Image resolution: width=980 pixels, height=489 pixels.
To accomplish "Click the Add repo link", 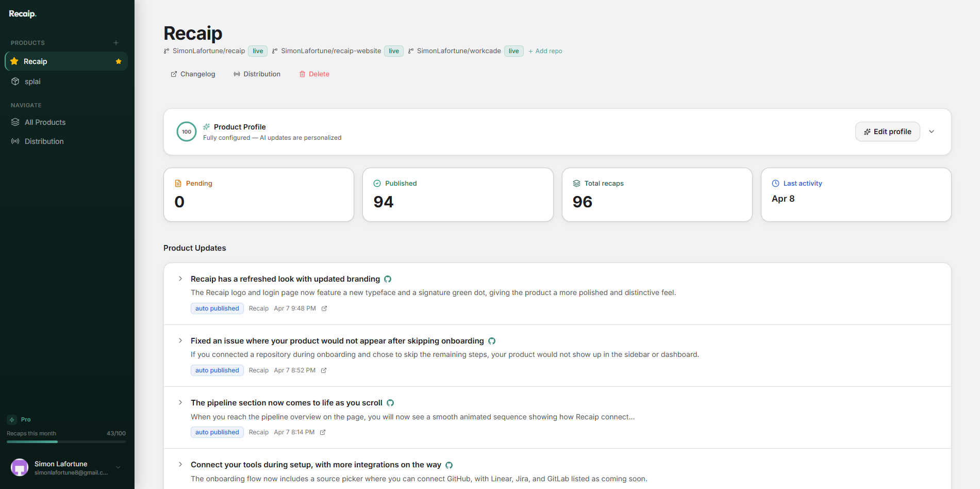I will point(545,51).
